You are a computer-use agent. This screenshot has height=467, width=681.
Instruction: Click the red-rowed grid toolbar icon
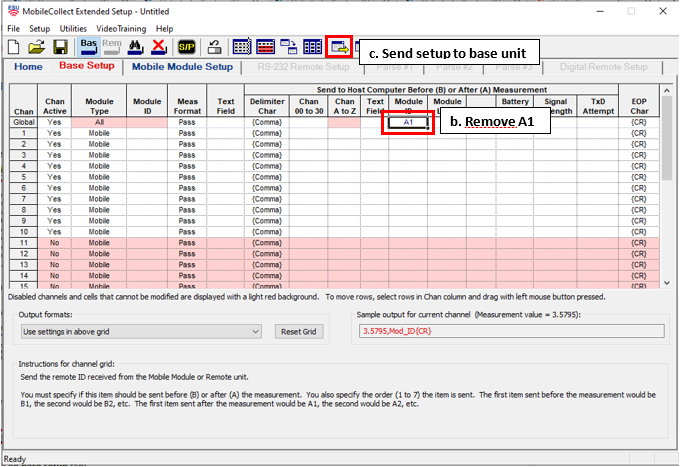point(265,46)
